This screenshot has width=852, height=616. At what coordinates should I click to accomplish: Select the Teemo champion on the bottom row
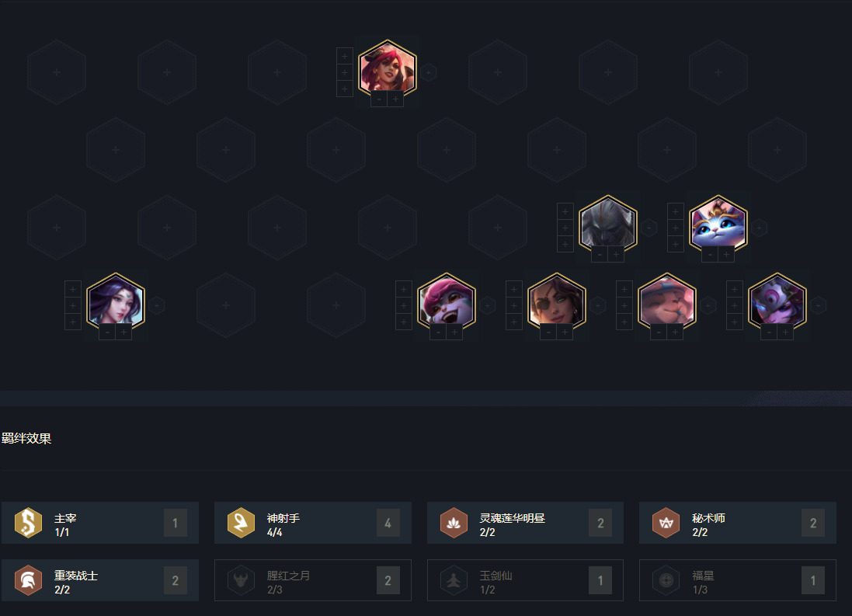(x=667, y=301)
